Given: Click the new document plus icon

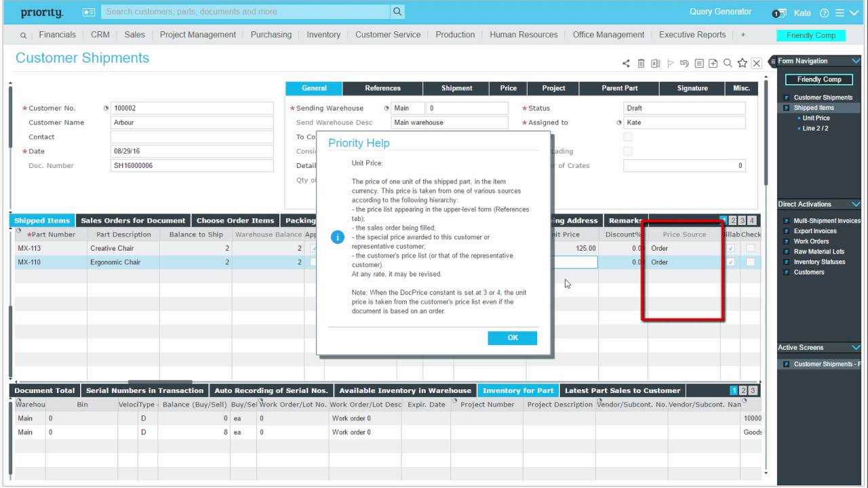Looking at the screenshot, I should click(x=713, y=64).
